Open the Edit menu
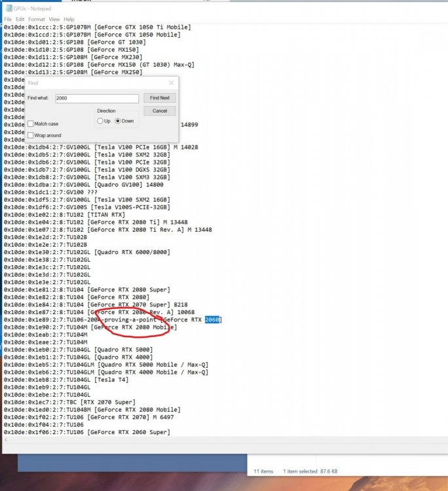This screenshot has width=448, height=491. (x=21, y=20)
